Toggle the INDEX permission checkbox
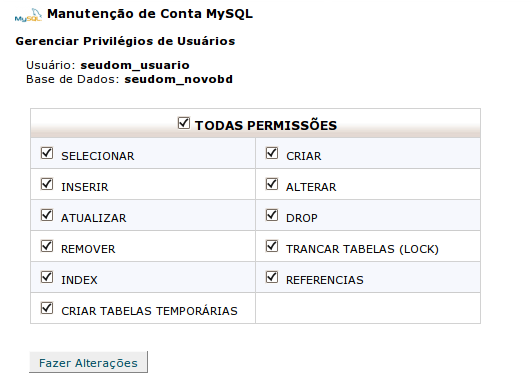 coord(47,277)
